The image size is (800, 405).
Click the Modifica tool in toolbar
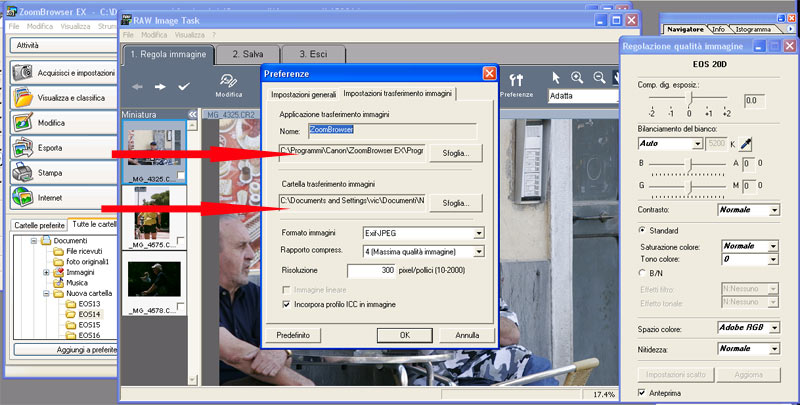[229, 85]
